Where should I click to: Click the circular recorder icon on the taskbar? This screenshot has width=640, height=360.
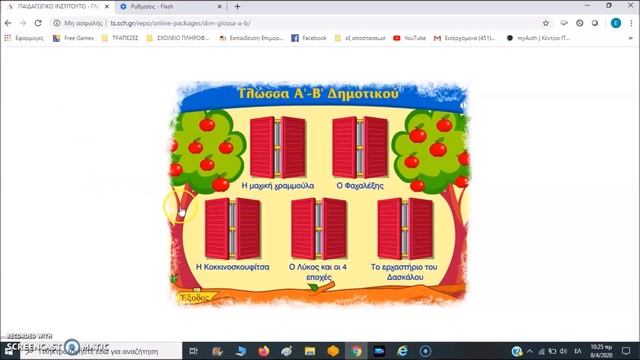pyautogui.click(x=425, y=351)
